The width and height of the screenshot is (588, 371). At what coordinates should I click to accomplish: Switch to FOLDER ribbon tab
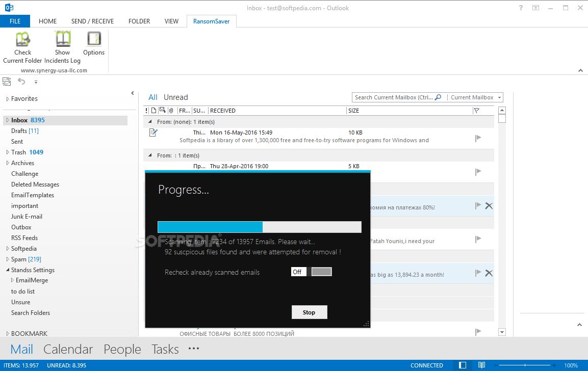(139, 21)
